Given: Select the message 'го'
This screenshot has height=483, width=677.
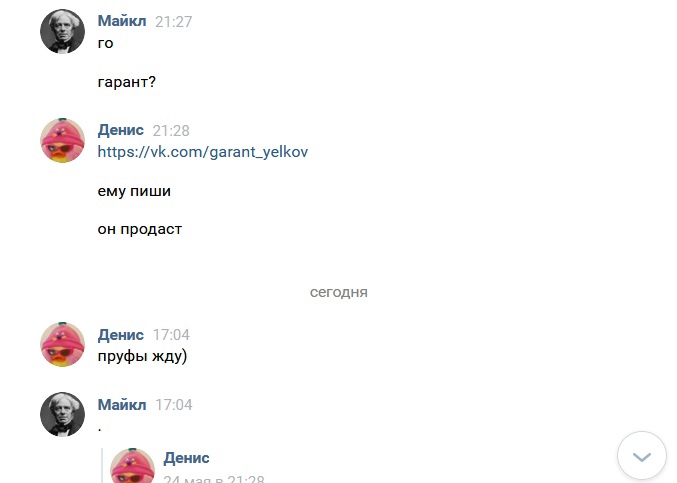Looking at the screenshot, I should (106, 43).
